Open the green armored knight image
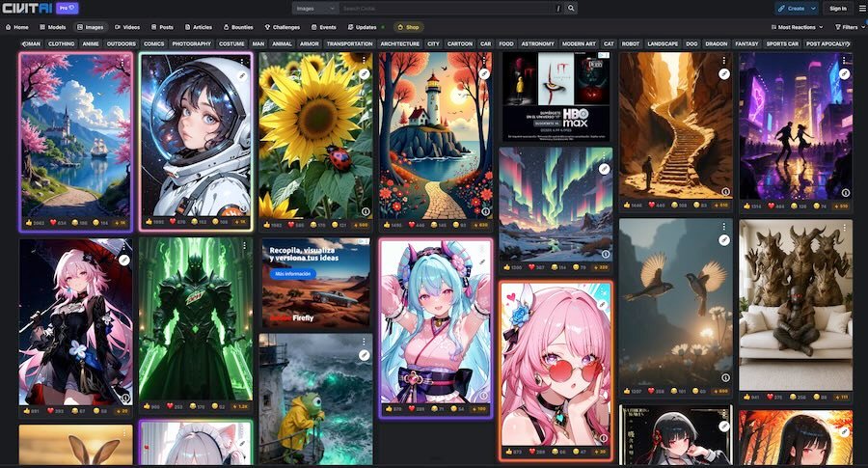This screenshot has height=468, width=868. [x=196, y=319]
